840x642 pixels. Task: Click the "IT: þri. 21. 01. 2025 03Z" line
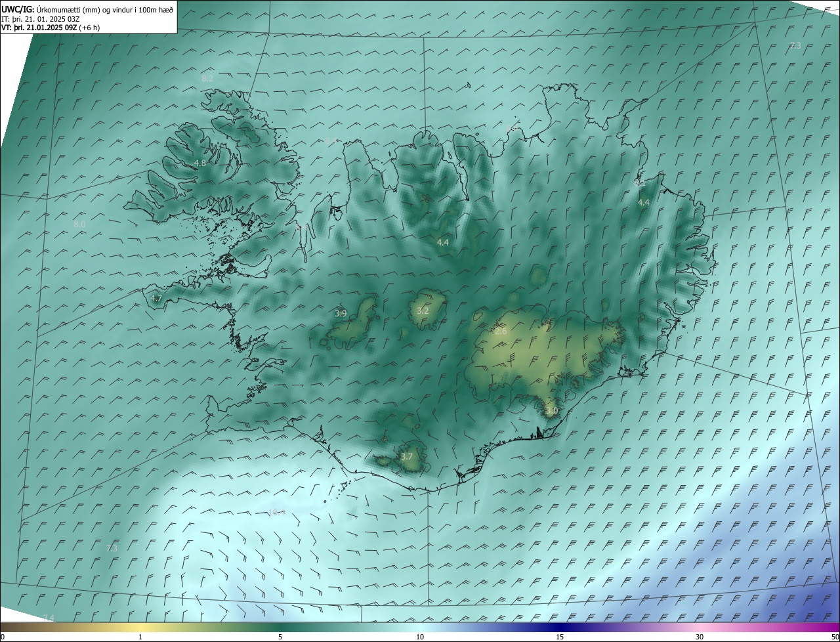pos(41,18)
